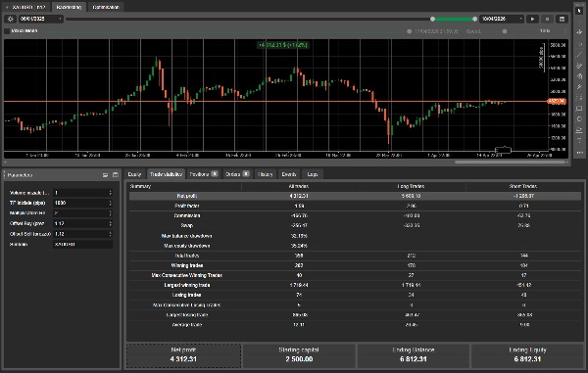
Task: Select the Max Consecutive Winning Trades row
Action: [355, 275]
